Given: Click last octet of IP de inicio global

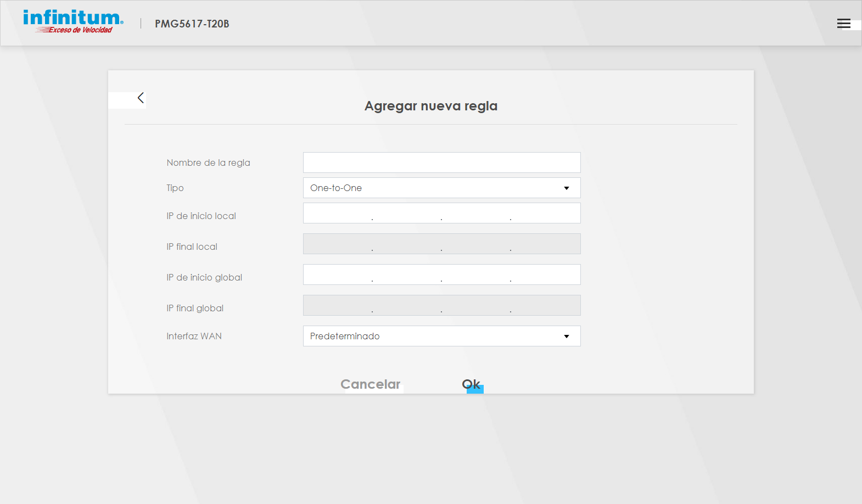Looking at the screenshot, I should 545,275.
